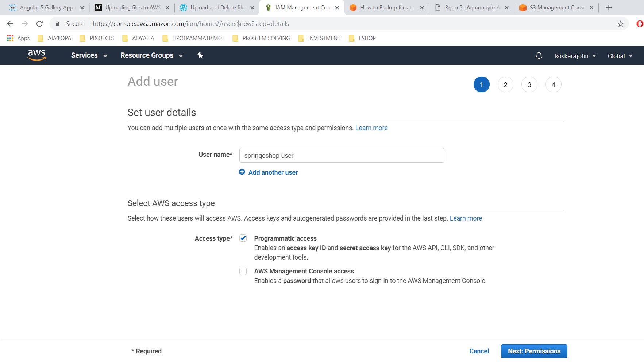Viewport: 644px width, 362px height.
Task: Open the ESHOP bookmarks folder
Action: tap(362, 38)
